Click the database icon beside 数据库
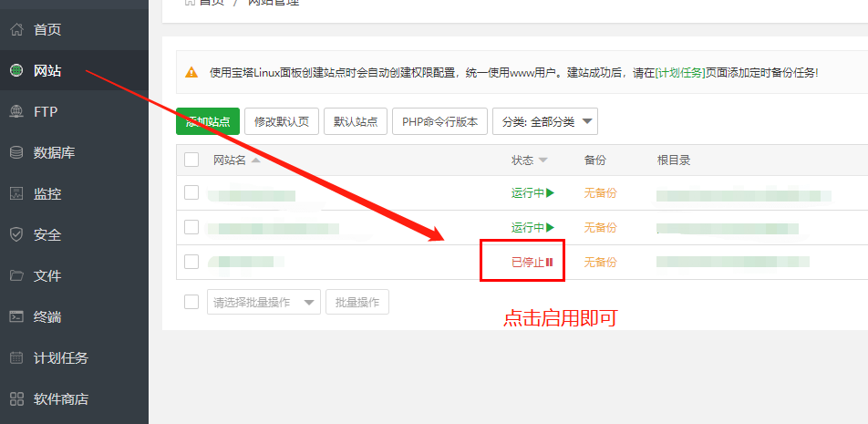Screen dimensions: 868x424 (x=17, y=153)
